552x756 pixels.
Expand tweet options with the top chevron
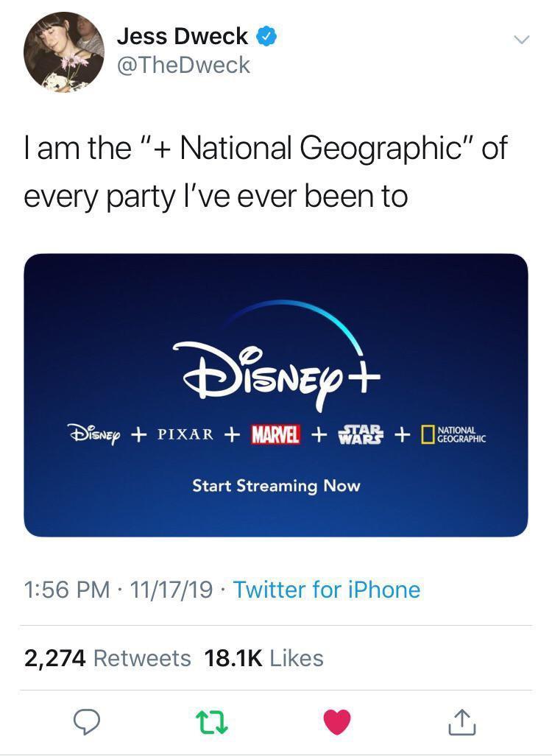click(x=520, y=40)
